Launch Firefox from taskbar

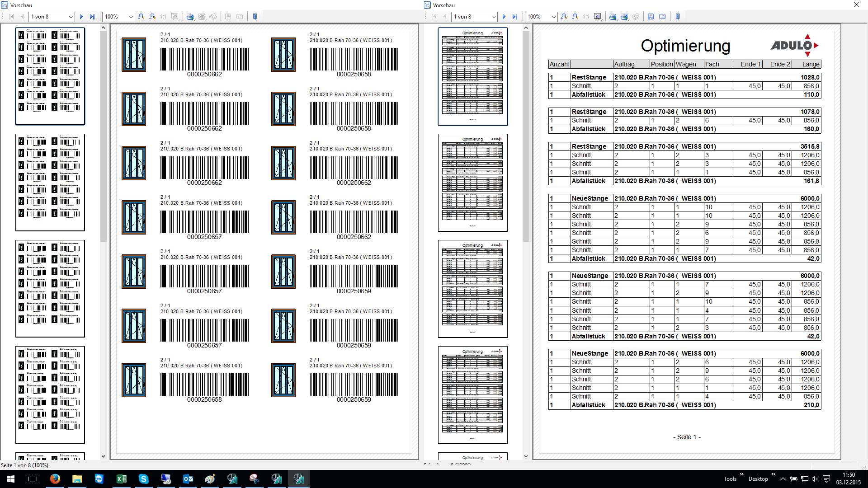click(x=55, y=479)
